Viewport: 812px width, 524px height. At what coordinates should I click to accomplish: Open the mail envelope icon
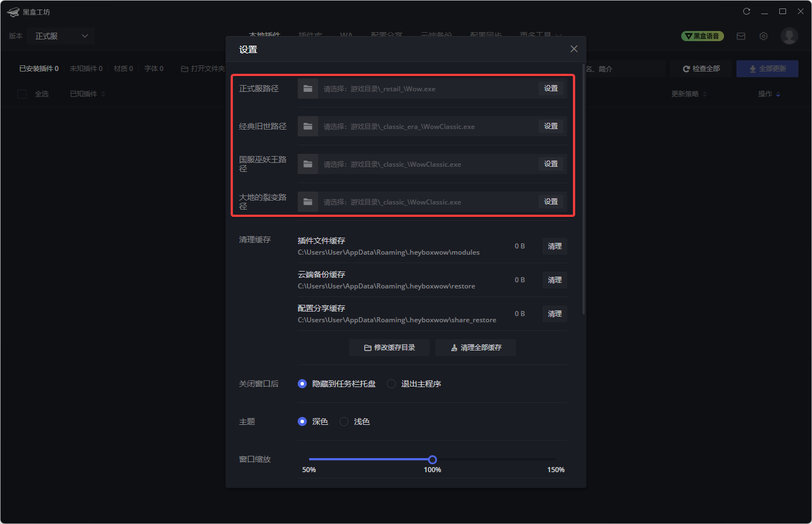[740, 35]
